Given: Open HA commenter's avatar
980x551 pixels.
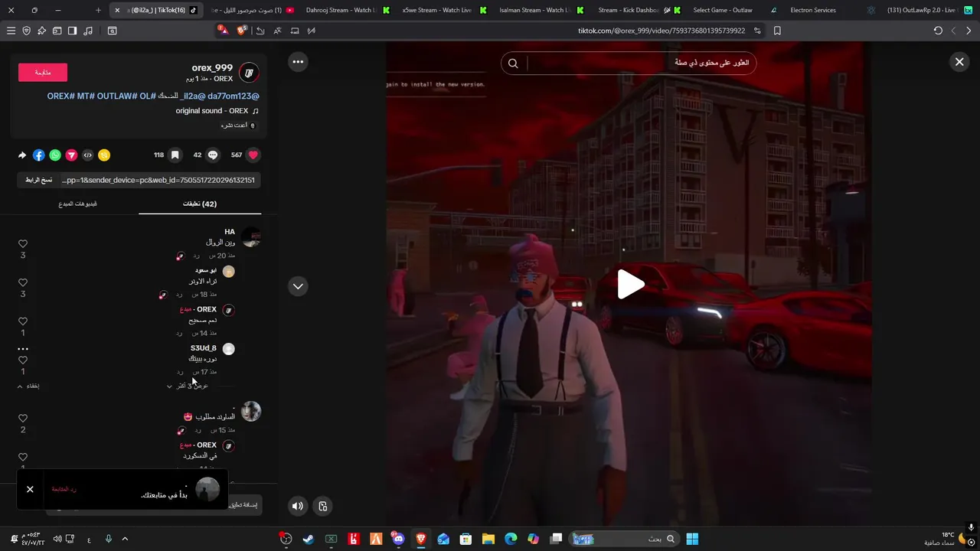Looking at the screenshot, I should click(x=251, y=237).
